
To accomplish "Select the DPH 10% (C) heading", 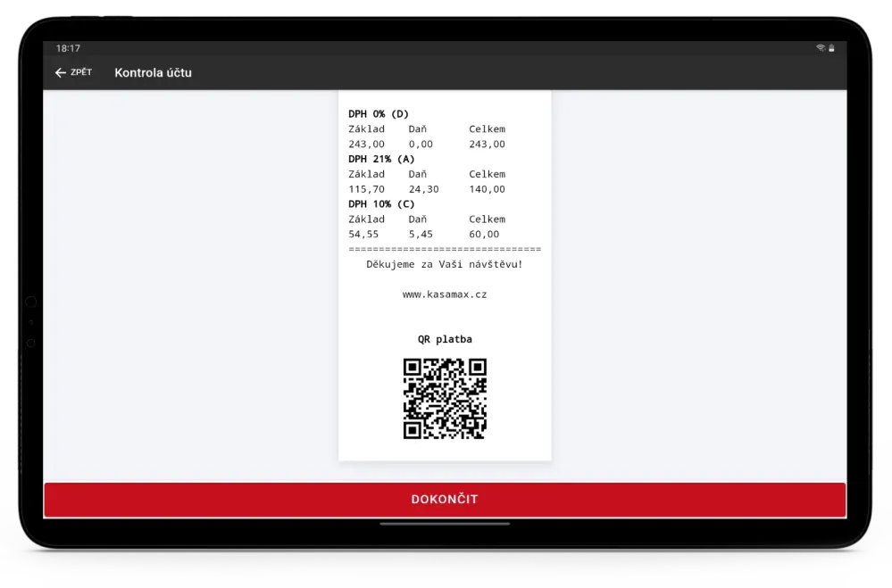I will (381, 203).
